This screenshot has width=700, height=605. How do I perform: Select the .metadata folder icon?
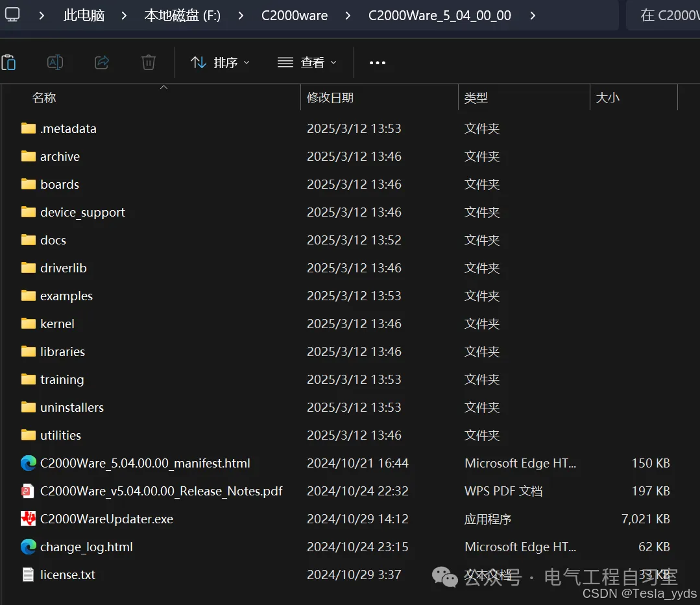(x=29, y=128)
